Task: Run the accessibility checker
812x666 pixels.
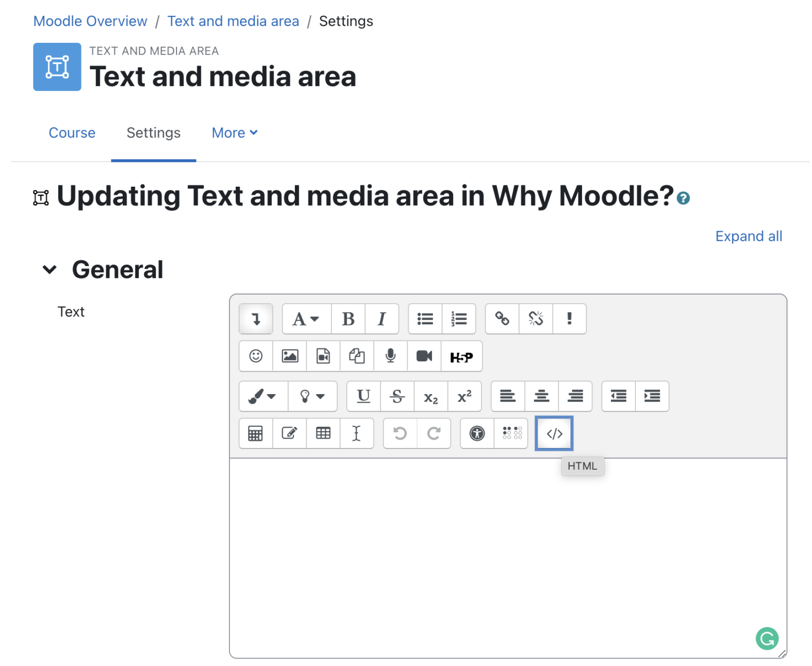Action: pyautogui.click(x=477, y=433)
